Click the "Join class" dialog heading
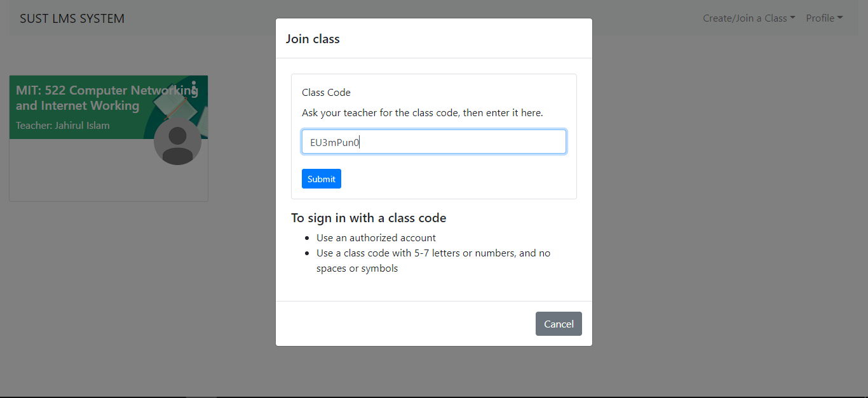 point(313,39)
